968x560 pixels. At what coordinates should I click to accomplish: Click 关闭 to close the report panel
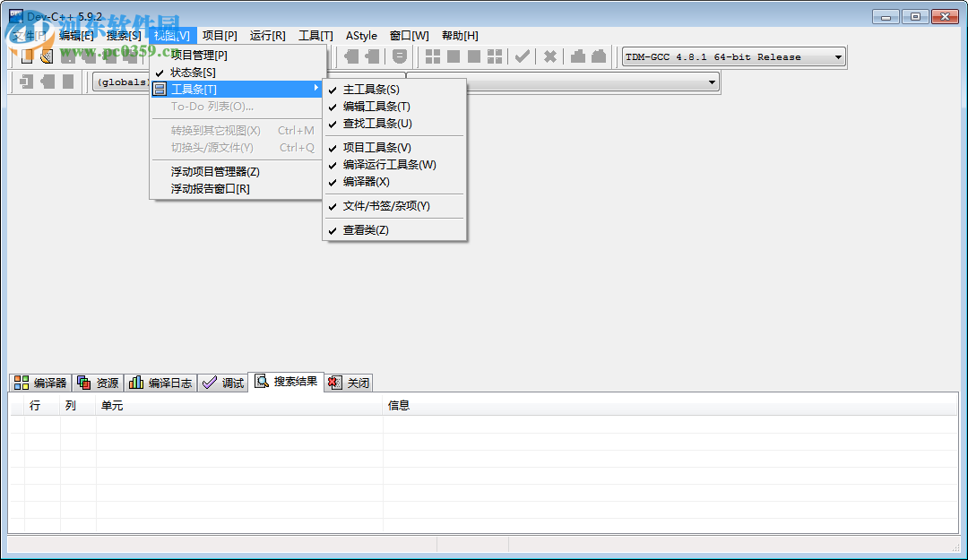point(355,382)
